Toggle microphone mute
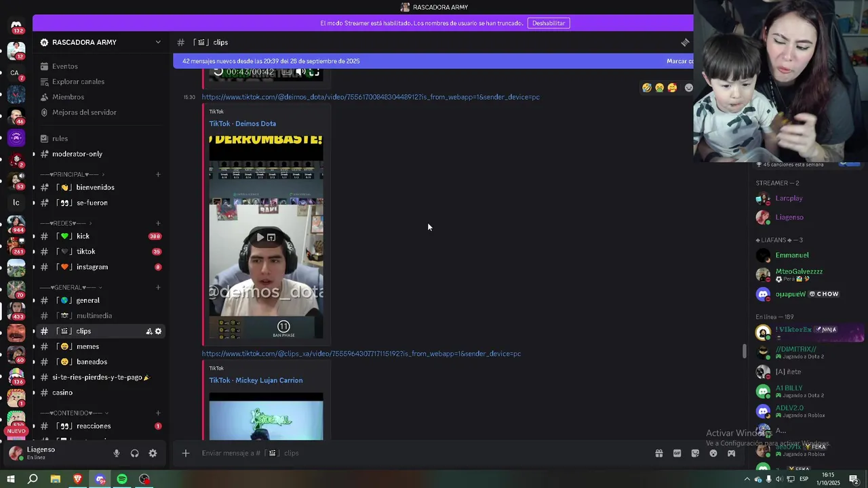Image resolution: width=868 pixels, height=488 pixels. (116, 453)
